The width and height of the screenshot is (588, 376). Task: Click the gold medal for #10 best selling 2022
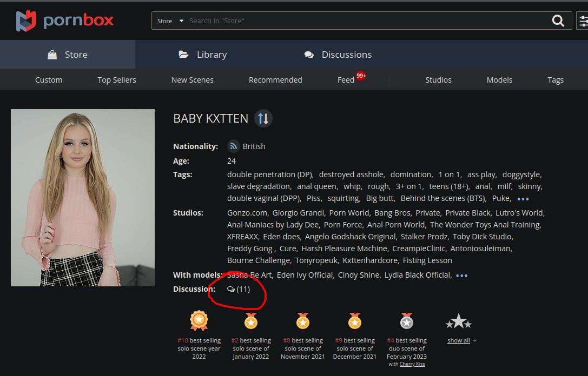pyautogui.click(x=199, y=321)
